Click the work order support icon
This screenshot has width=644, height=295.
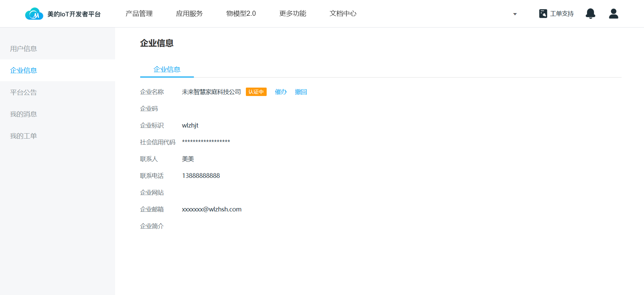coord(543,14)
